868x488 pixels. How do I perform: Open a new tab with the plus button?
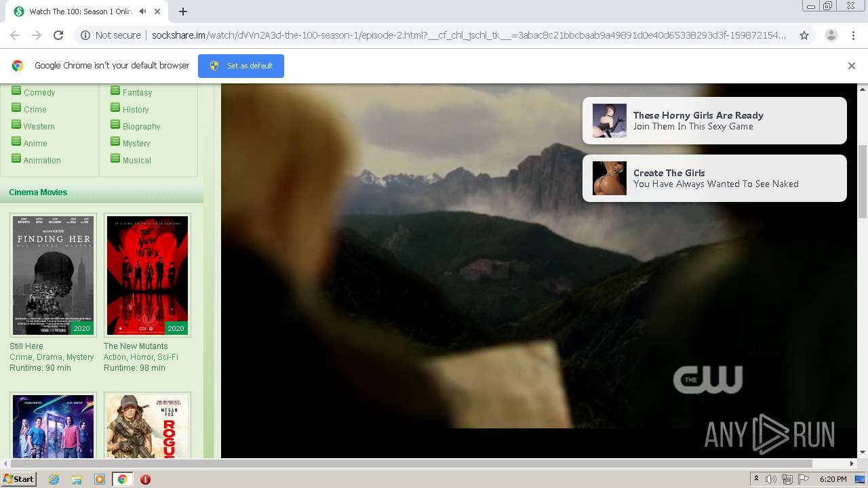183,12
